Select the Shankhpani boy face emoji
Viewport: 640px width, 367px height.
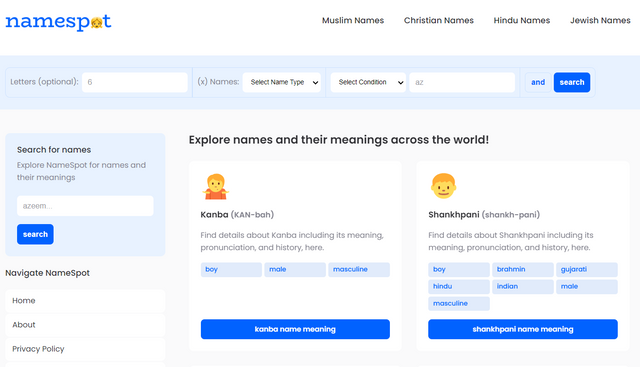click(x=443, y=186)
